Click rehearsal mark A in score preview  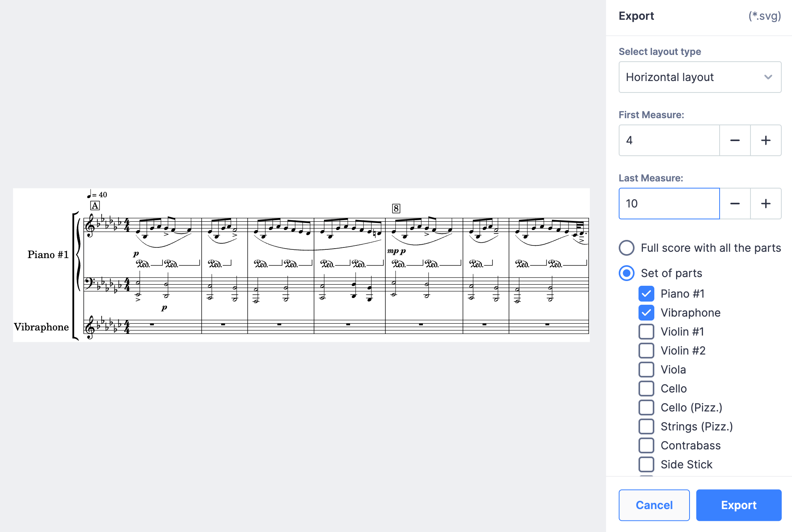[95, 206]
